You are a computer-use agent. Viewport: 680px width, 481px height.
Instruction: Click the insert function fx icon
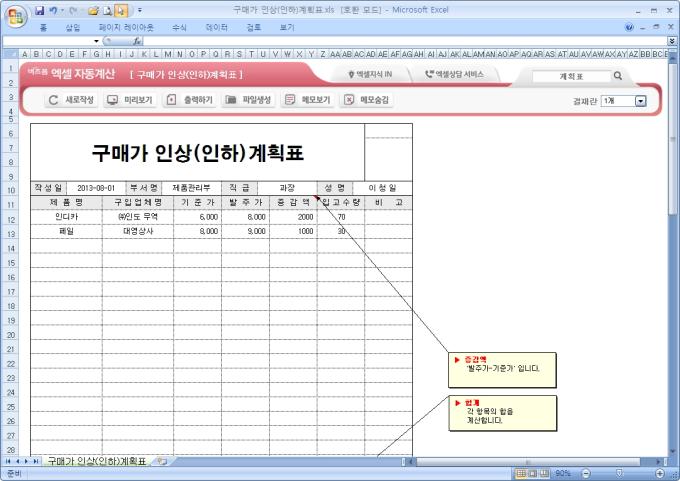[x=137, y=41]
